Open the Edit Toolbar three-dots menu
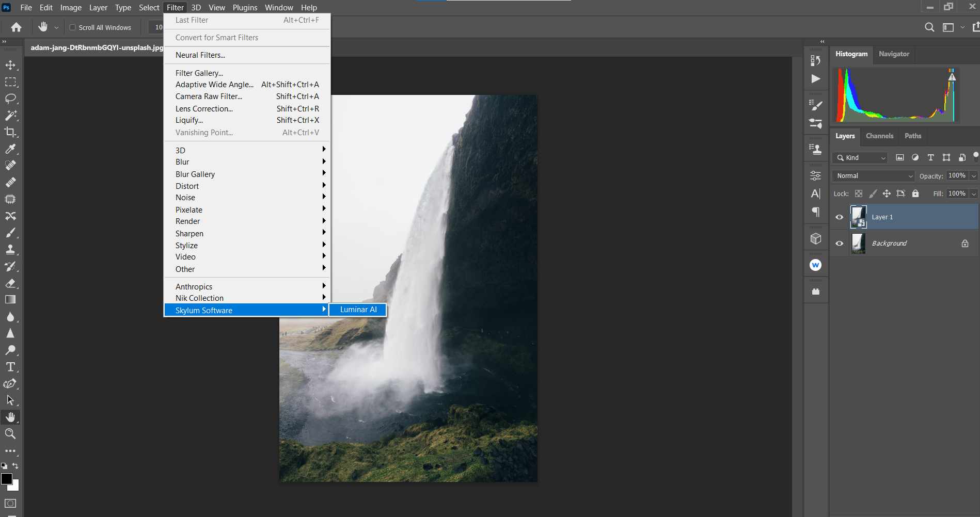 [10, 451]
